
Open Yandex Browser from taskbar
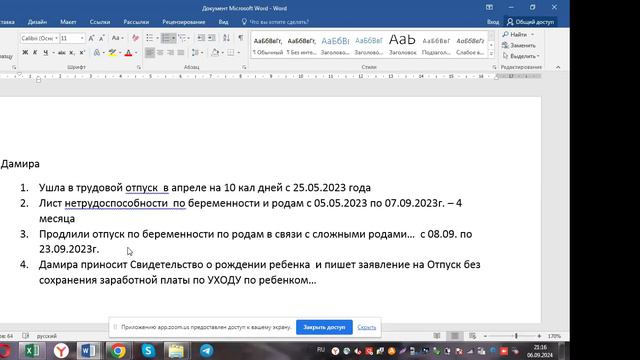(x=61, y=351)
